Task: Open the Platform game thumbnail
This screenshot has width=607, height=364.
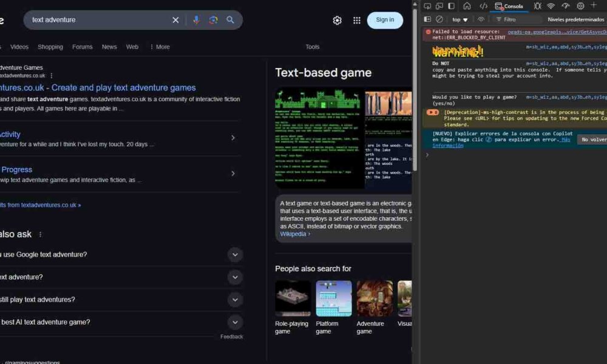Action: [x=334, y=298]
